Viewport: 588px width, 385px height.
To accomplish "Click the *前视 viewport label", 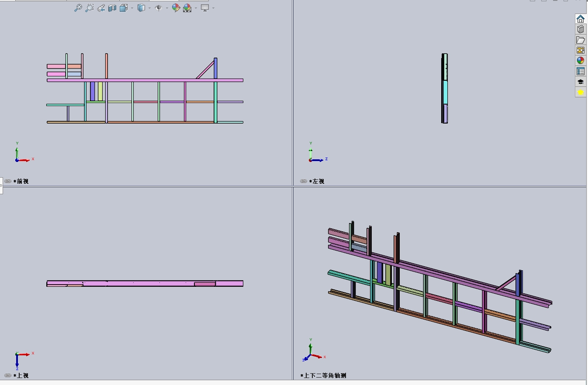I will (x=21, y=181).
